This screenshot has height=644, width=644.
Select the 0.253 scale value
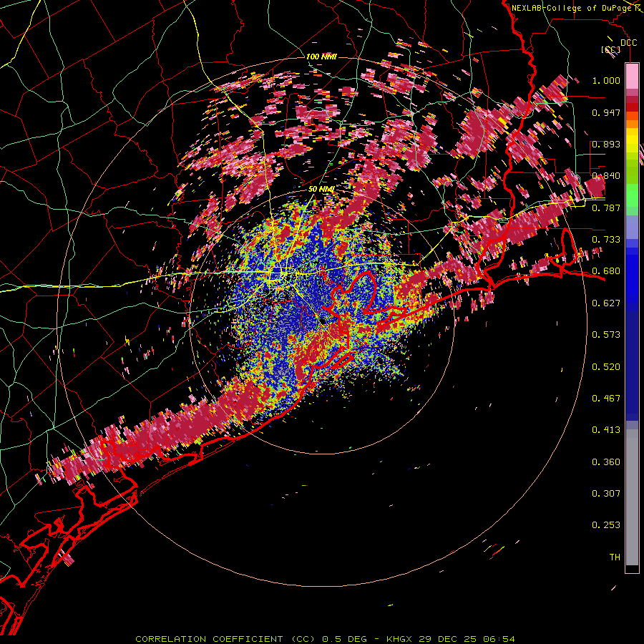606,525
